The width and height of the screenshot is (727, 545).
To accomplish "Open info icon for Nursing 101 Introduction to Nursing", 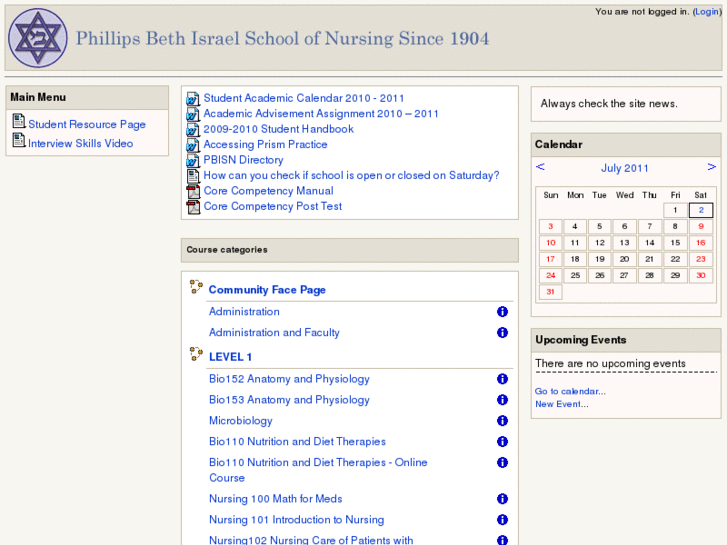I will 502,519.
